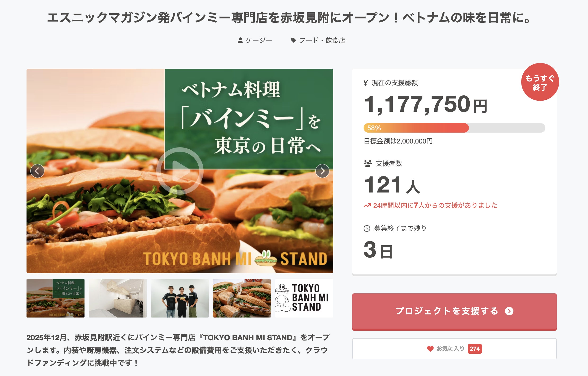This screenshot has height=376, width=588.
Task: Select the store interior thumbnail
Action: (117, 298)
